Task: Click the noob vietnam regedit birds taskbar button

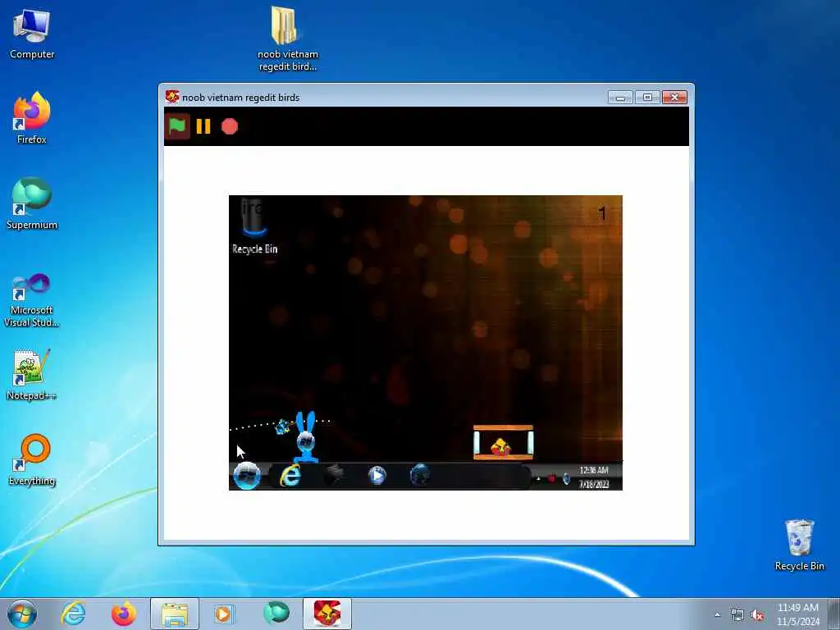Action: (327, 614)
